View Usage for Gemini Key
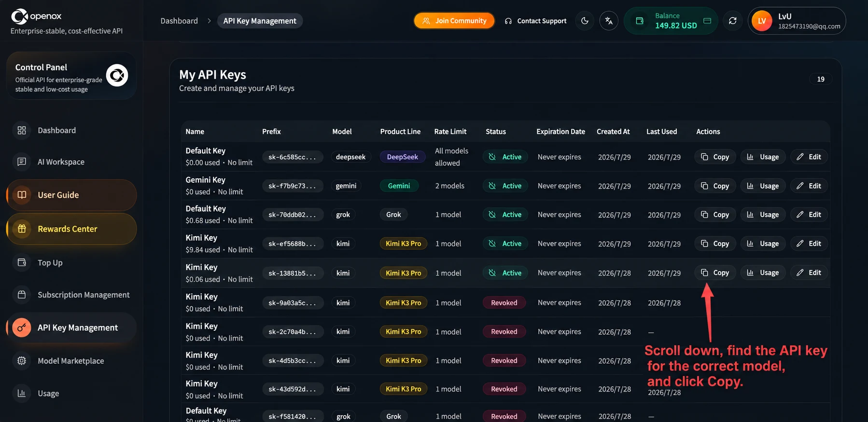The width and height of the screenshot is (868, 422). [763, 186]
